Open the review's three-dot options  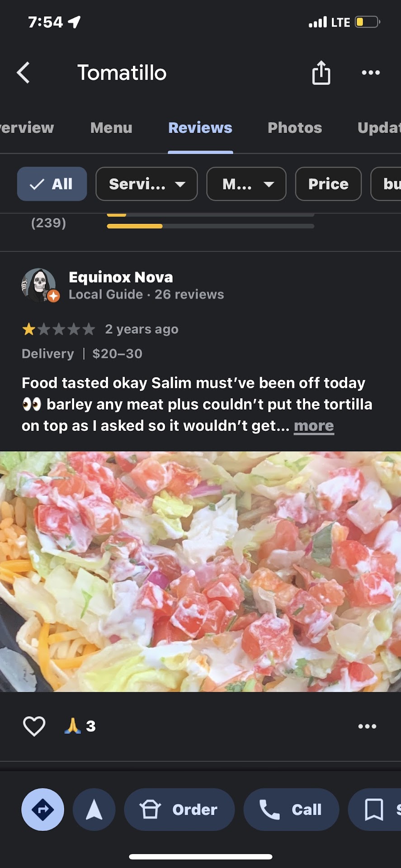367,726
